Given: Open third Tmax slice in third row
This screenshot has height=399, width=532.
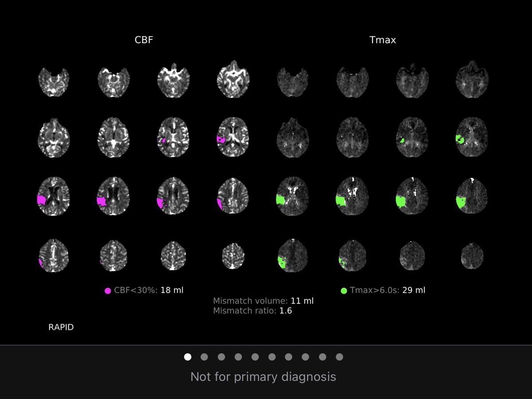Looking at the screenshot, I should pos(412,196).
